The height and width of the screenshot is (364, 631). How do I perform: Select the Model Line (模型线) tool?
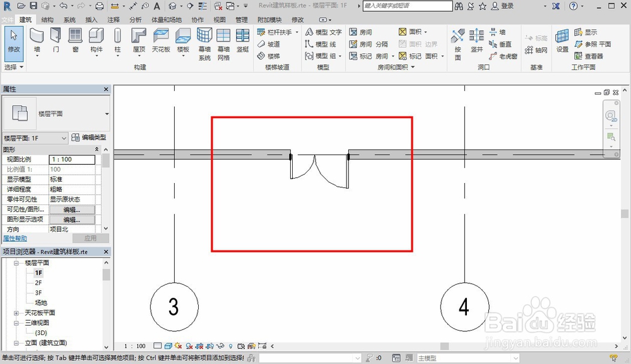click(x=321, y=44)
